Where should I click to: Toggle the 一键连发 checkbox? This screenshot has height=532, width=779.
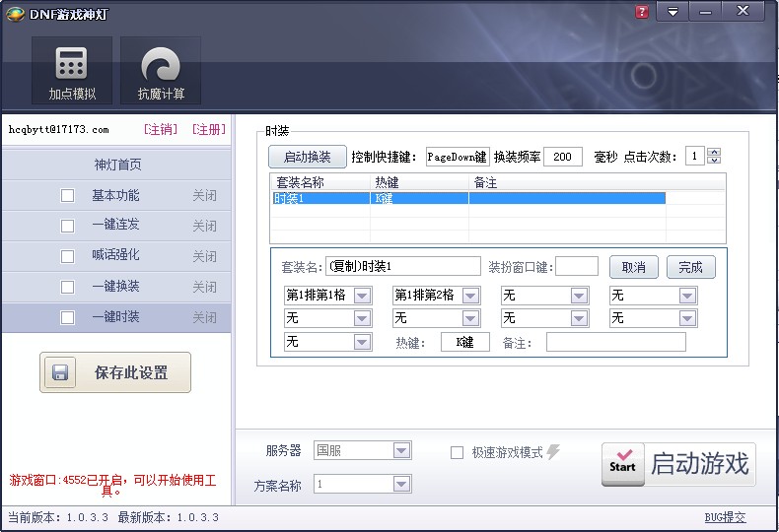pyautogui.click(x=68, y=226)
